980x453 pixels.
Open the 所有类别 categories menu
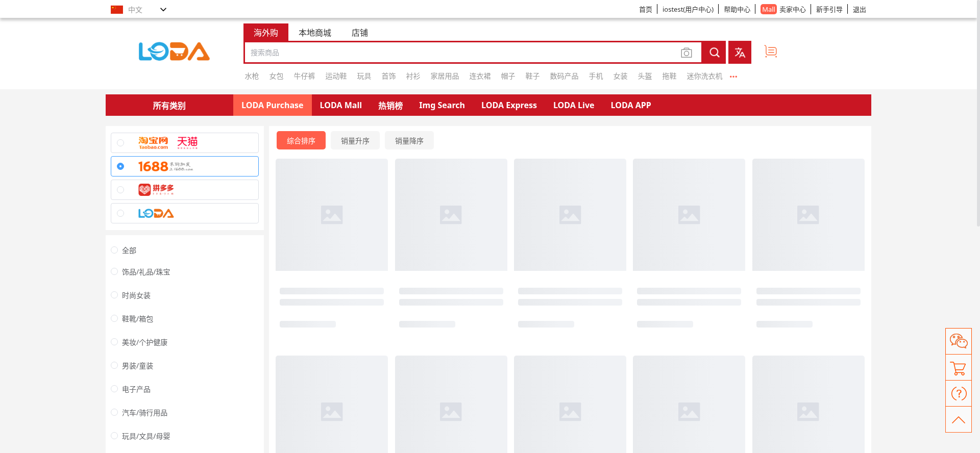pyautogui.click(x=169, y=106)
